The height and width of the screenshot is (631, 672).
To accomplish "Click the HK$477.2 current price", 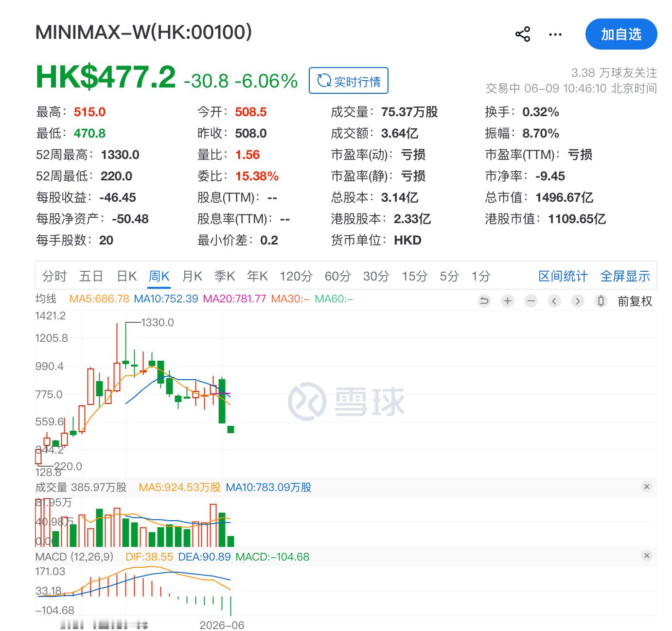I will pyautogui.click(x=106, y=77).
